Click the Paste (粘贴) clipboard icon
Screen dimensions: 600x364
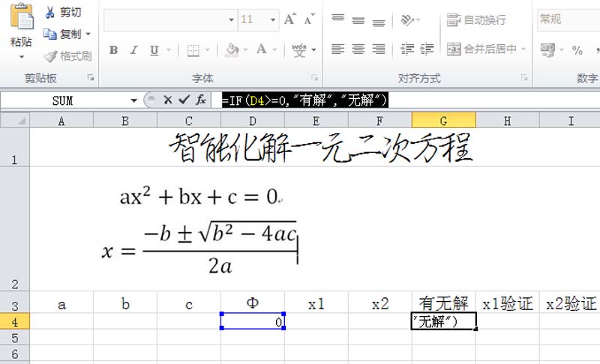pyautogui.click(x=21, y=17)
